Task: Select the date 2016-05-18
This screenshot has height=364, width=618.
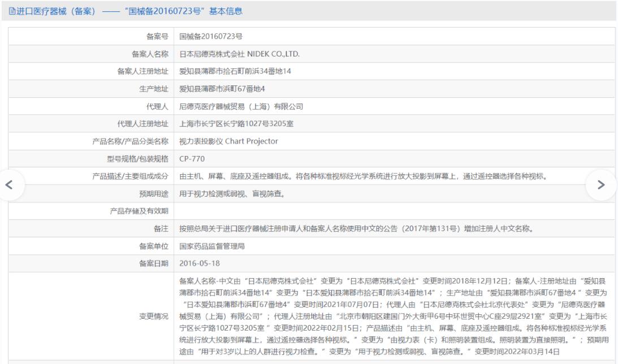Action: (200, 263)
